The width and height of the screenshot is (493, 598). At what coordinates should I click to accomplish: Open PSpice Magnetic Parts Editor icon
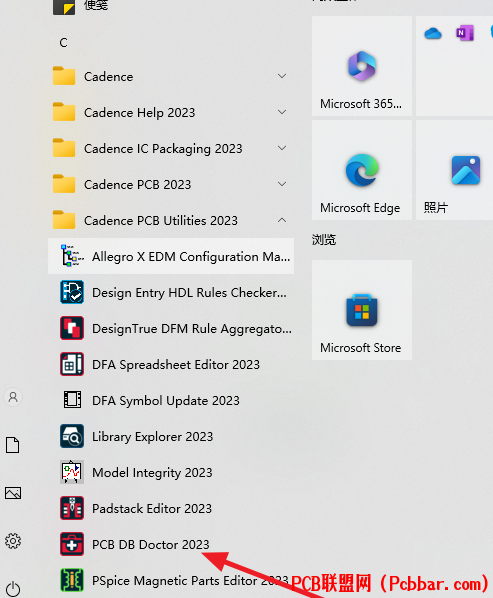(x=72, y=580)
